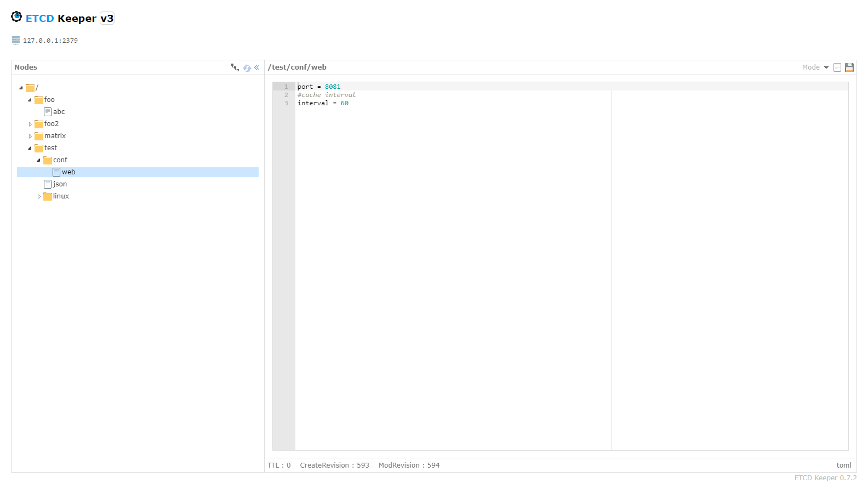868x483 pixels.
Task: Select the web key node
Action: (68, 172)
